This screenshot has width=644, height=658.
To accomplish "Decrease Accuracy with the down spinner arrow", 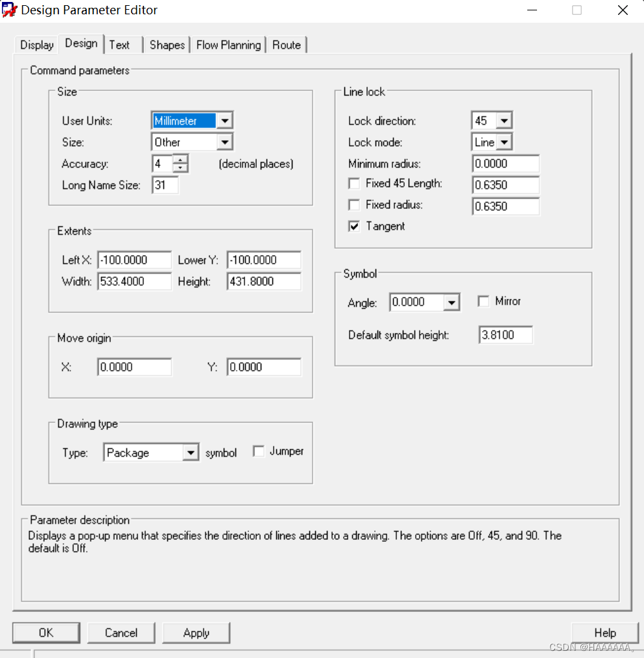I will [x=181, y=167].
